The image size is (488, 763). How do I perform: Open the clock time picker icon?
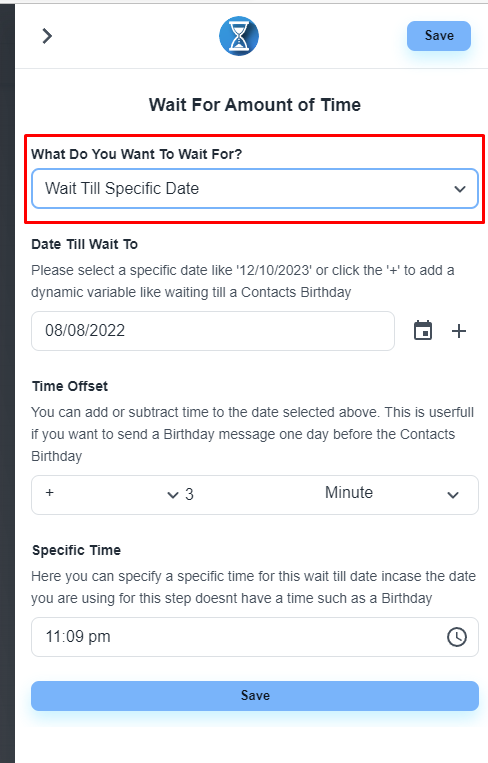point(456,637)
